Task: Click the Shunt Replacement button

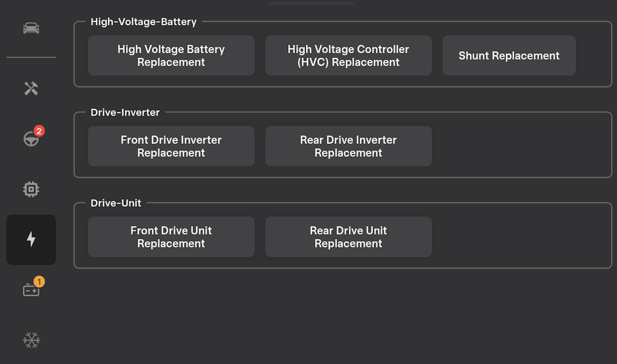Action: point(509,55)
